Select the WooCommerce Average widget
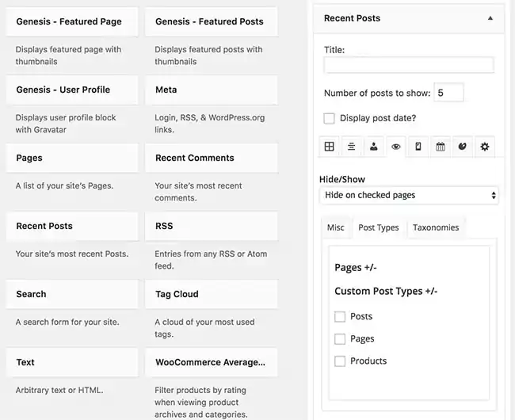 pyautogui.click(x=212, y=362)
